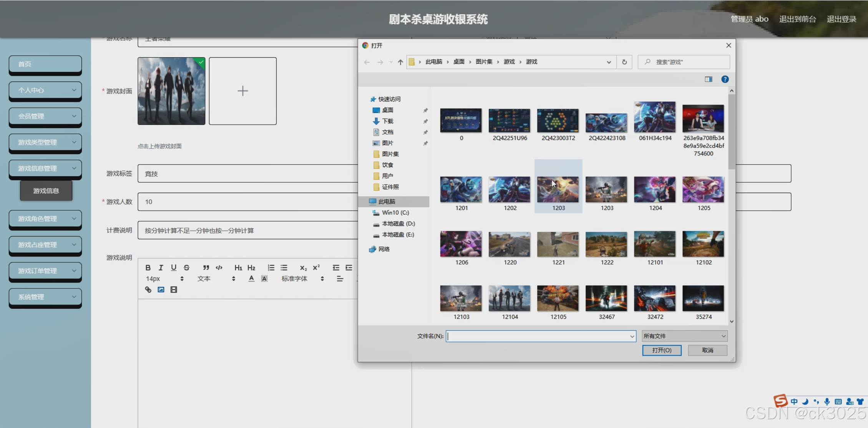868x428 pixels.
Task: Expand the 会员管理 sidebar menu
Action: 45,117
